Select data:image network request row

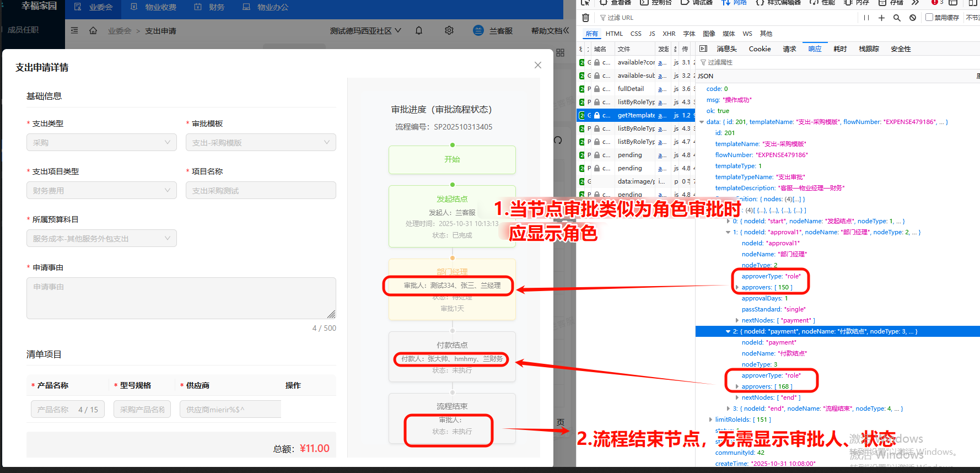click(x=636, y=181)
